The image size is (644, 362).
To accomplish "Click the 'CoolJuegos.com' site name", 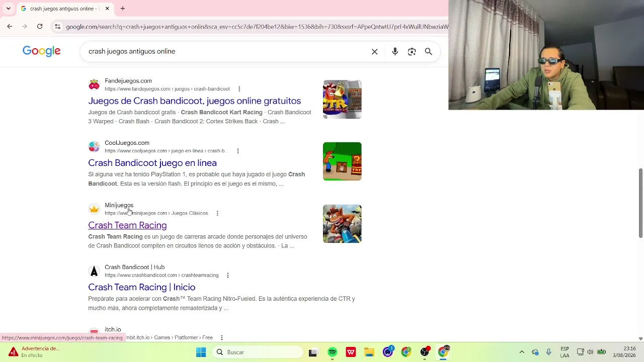I will tap(127, 143).
